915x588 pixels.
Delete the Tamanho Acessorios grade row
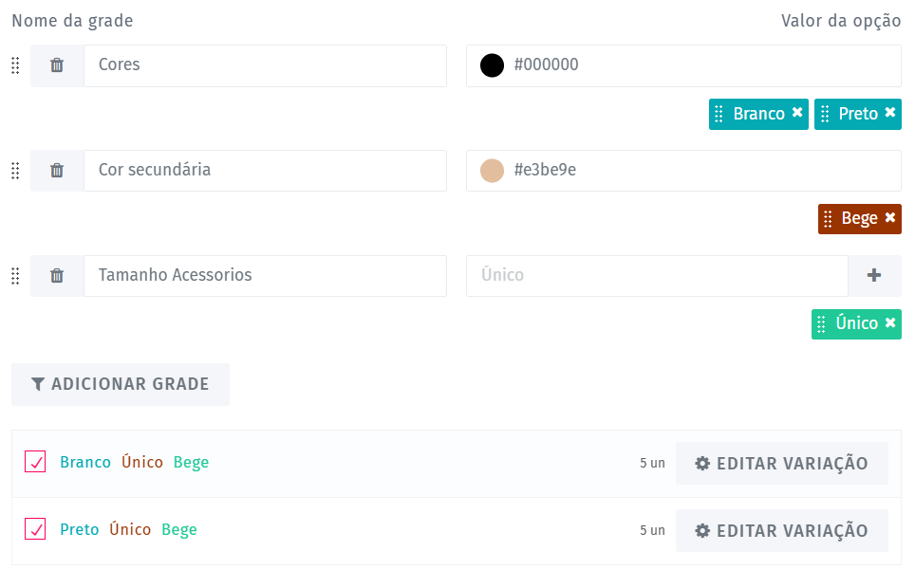57,276
